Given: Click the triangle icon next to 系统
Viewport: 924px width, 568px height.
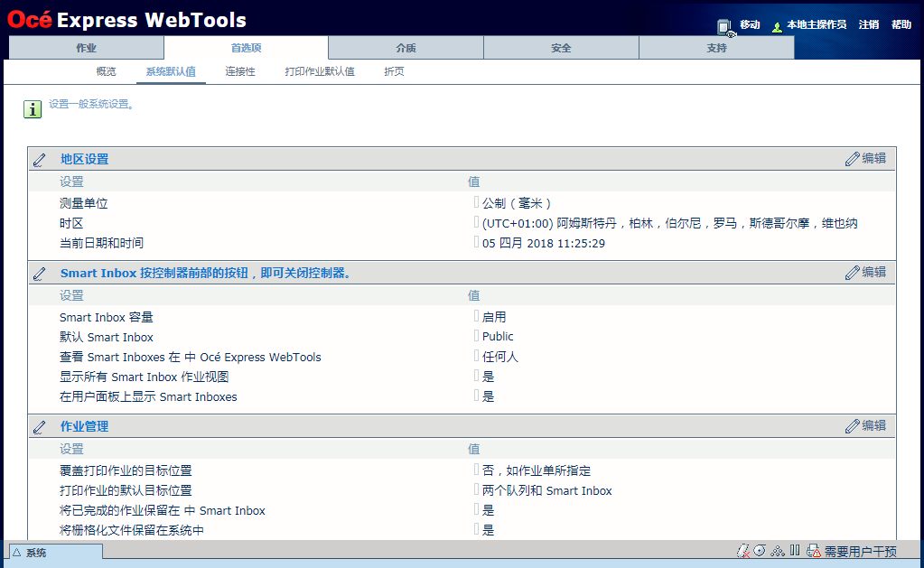Looking at the screenshot, I should click(x=16, y=552).
